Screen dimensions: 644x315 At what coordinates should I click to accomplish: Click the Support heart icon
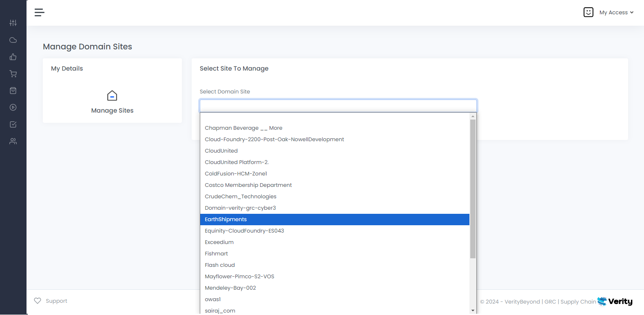point(38,301)
